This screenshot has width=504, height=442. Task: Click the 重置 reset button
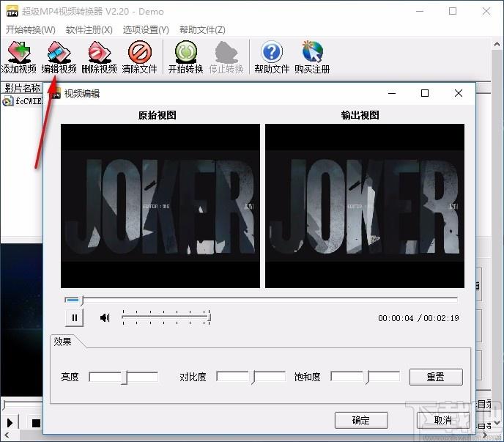click(x=436, y=377)
